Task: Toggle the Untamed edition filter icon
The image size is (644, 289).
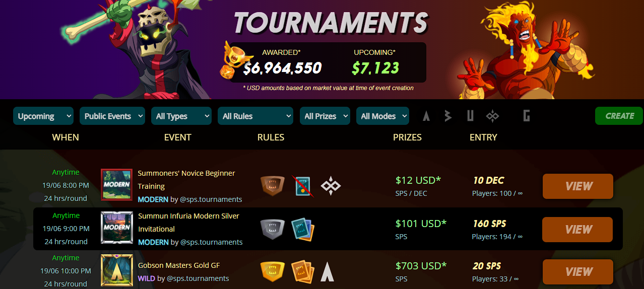Action: pyautogui.click(x=470, y=116)
